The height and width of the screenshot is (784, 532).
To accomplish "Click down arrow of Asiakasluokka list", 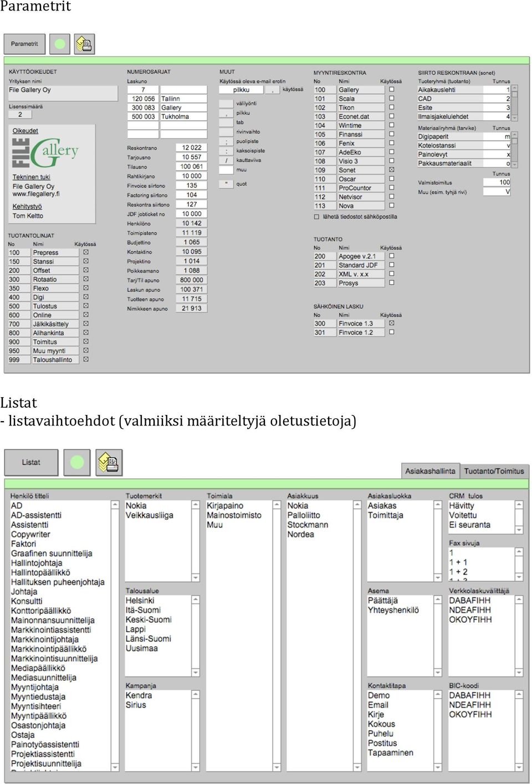I will click(438, 577).
